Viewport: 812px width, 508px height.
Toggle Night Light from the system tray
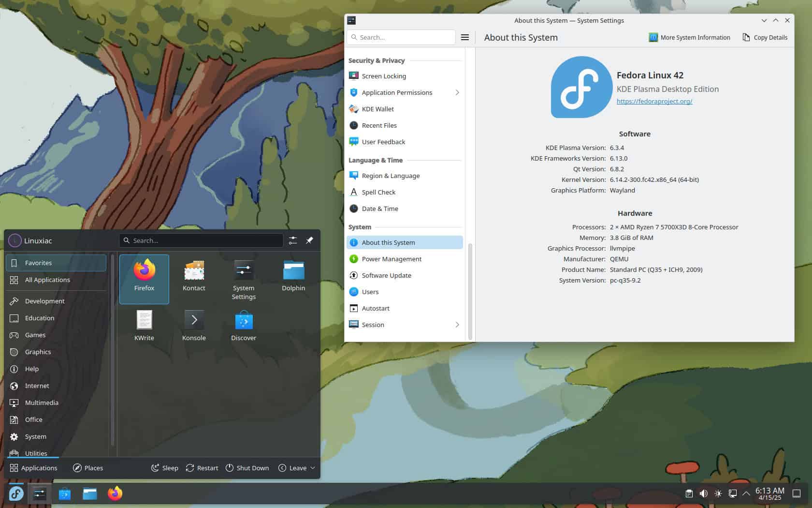point(718,493)
